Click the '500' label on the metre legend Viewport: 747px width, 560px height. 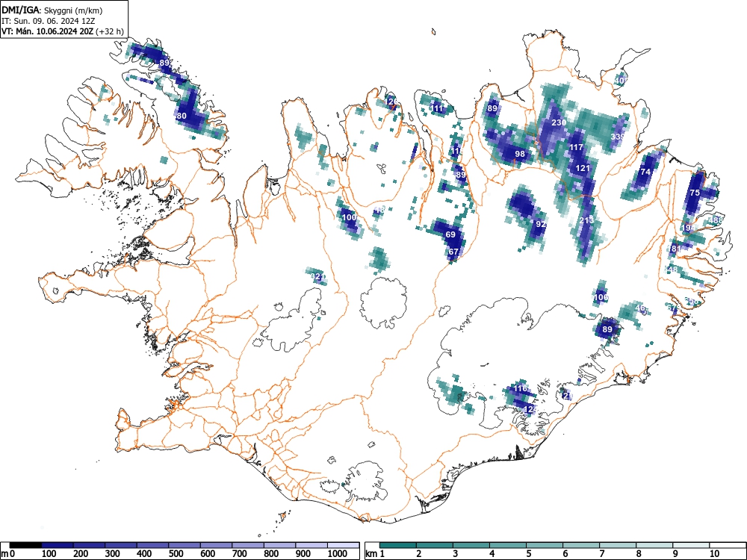click(x=176, y=554)
